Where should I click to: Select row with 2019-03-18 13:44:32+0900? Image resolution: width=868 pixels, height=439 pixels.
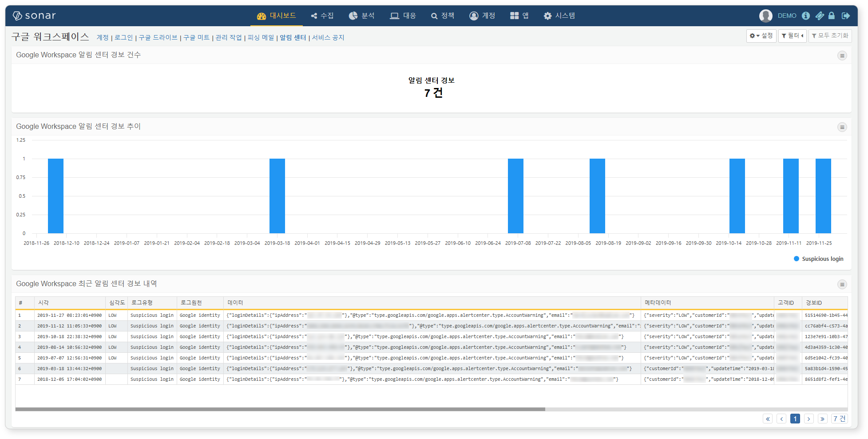pos(432,369)
